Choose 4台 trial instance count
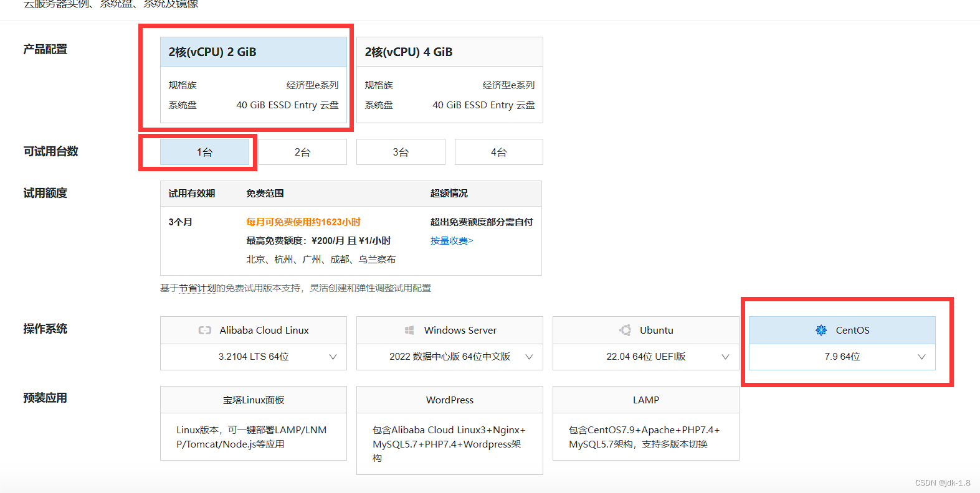The image size is (980, 493). pyautogui.click(x=498, y=152)
